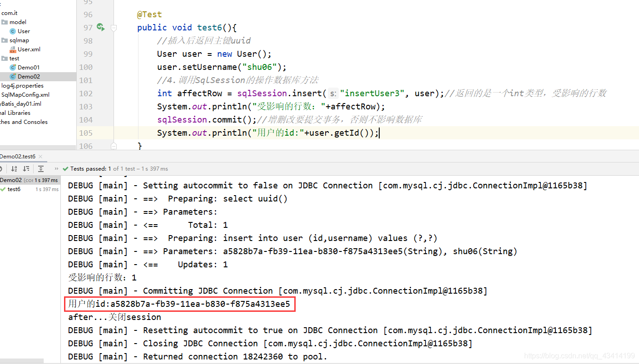Click the Returned connection 18242360 log line

pyautogui.click(x=198, y=357)
